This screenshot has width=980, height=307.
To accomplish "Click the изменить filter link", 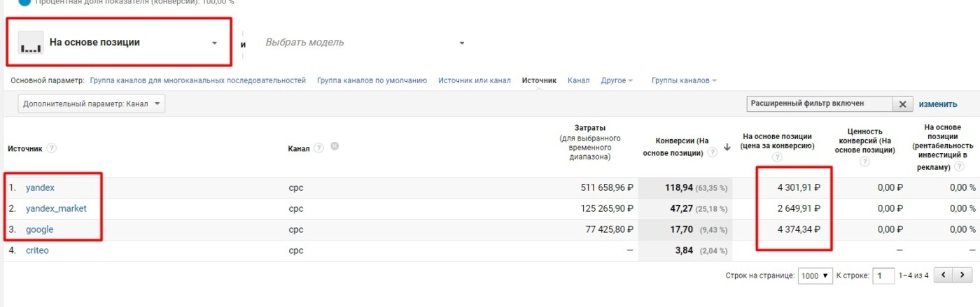I will click(x=938, y=104).
